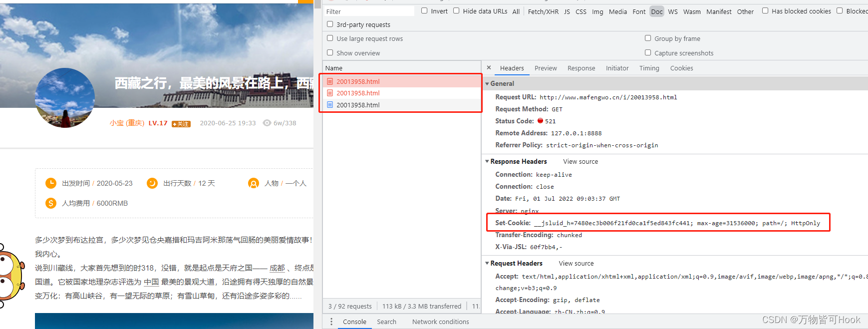Viewport: 868px width, 329px height.
Task: Filter requests by CSS
Action: point(581,11)
